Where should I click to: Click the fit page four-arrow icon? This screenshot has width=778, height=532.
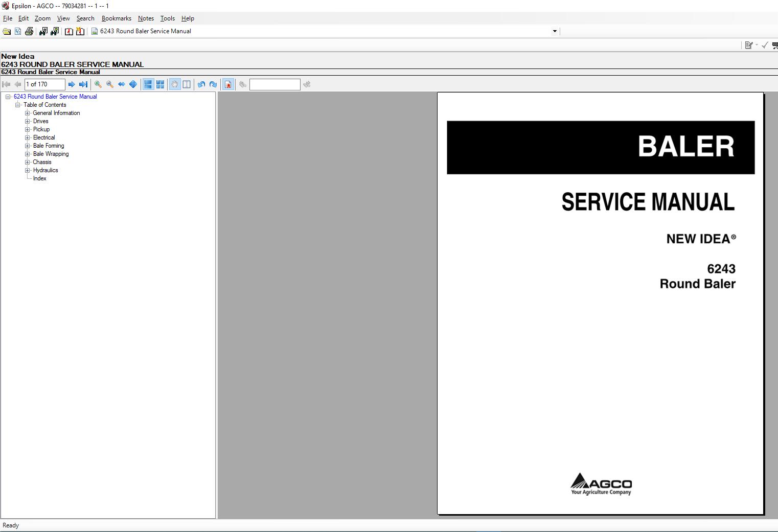coord(133,84)
